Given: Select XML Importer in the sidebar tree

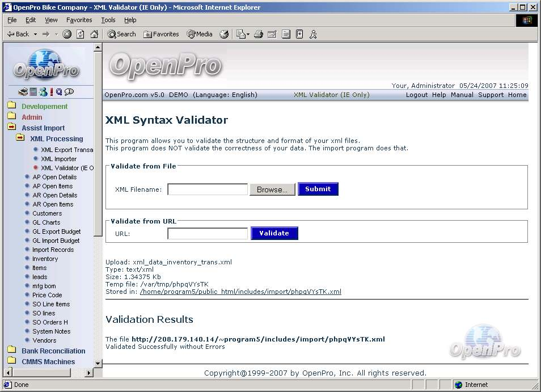Looking at the screenshot, I should (x=58, y=159).
